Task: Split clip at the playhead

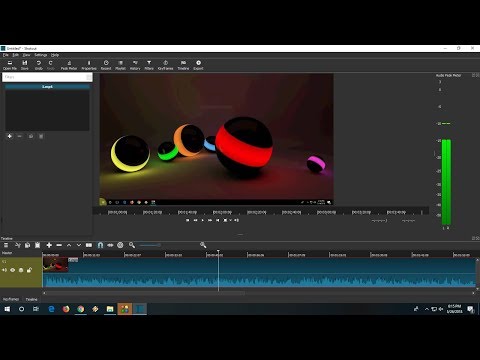Action: [89, 245]
